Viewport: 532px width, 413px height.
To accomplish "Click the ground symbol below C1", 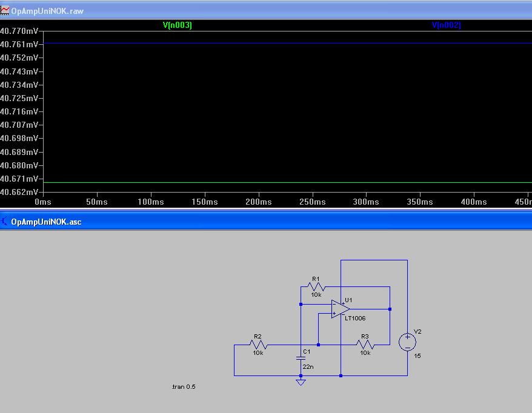I will [x=301, y=382].
